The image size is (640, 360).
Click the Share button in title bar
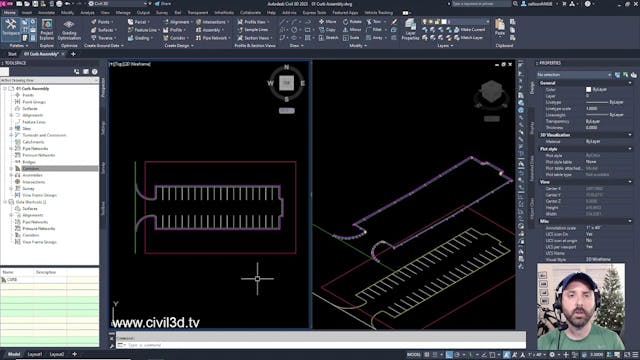(x=163, y=4)
